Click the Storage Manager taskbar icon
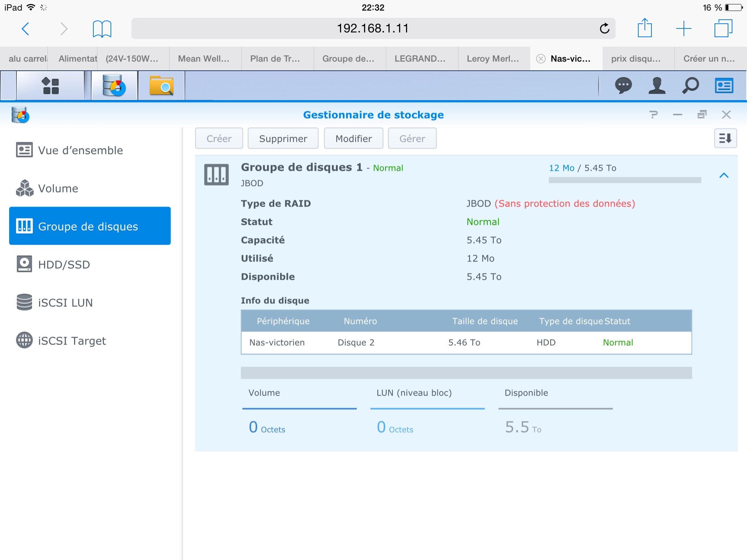Screen dimensions: 747x560 tap(114, 86)
